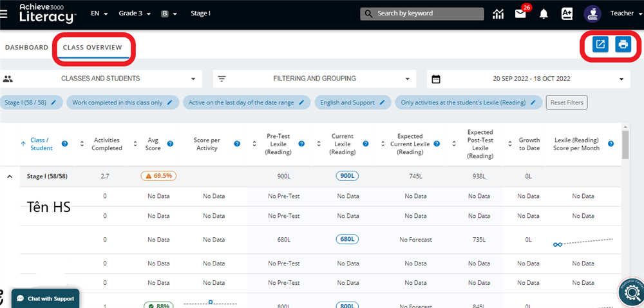644x308 pixels.
Task: Open the reports chart icon
Action: point(498,14)
